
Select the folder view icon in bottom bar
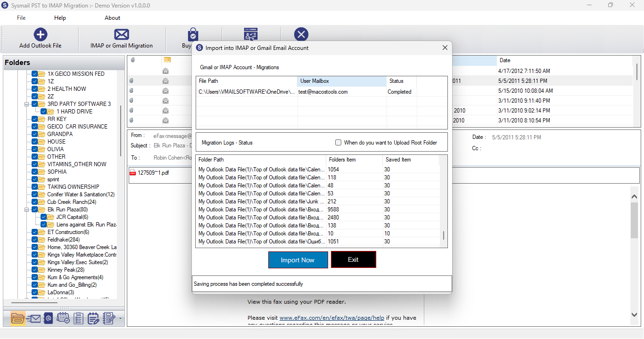17,318
